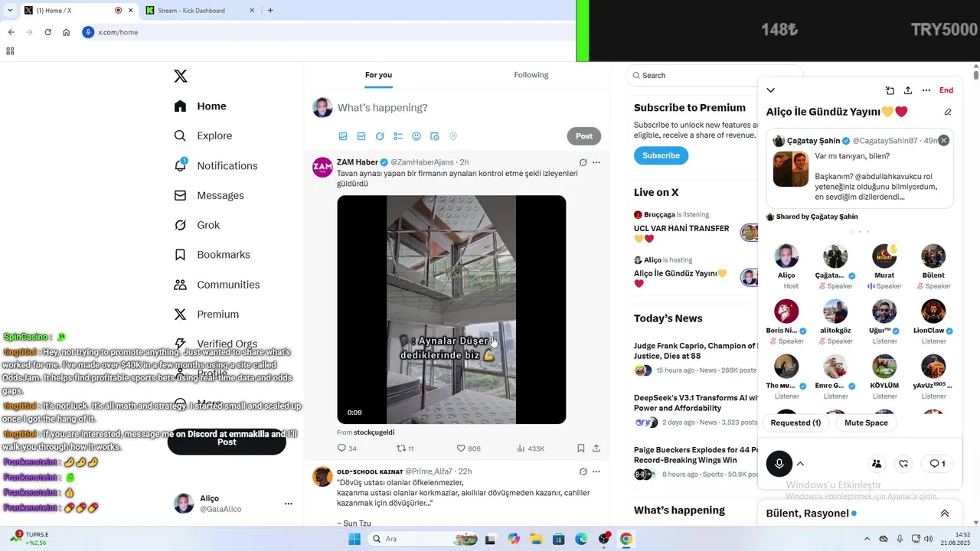Click the Subscribe to Premium button
The width and height of the screenshot is (980, 551).
tap(661, 155)
